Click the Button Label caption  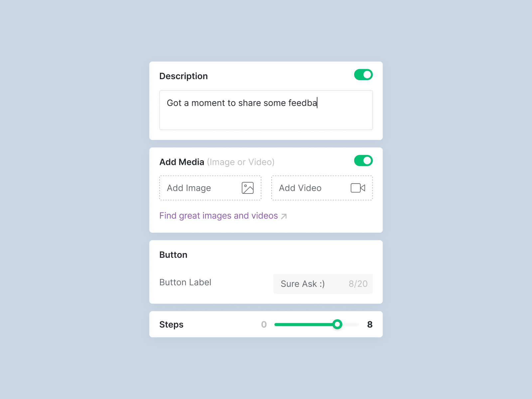[185, 282]
